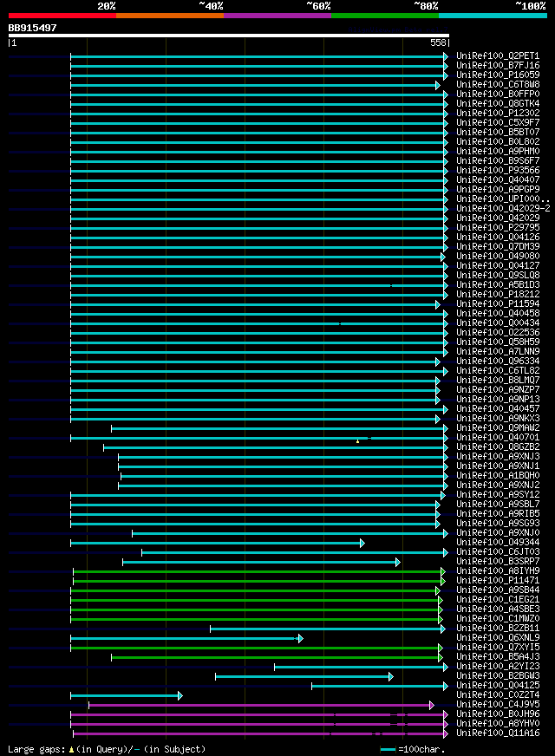Open hit UniRef100_Q2PET1

click(x=498, y=56)
